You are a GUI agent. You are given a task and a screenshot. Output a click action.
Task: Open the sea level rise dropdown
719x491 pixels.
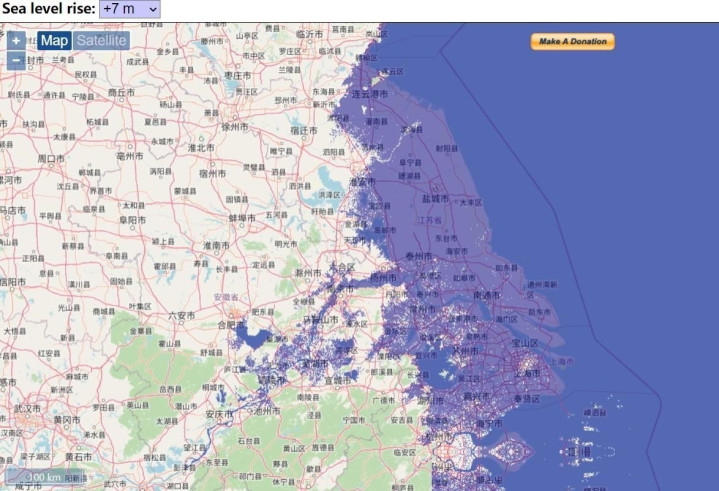130,9
